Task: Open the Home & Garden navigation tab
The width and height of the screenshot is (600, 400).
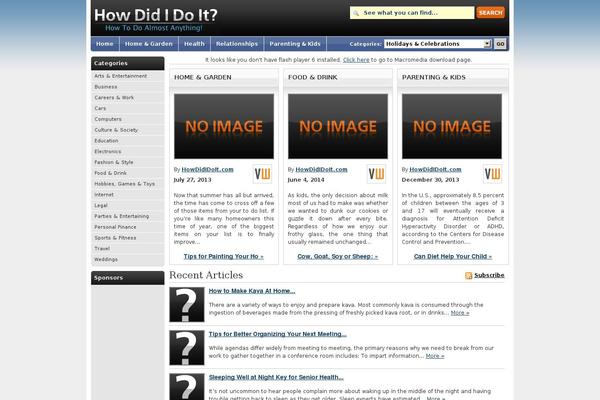Action: tap(149, 44)
